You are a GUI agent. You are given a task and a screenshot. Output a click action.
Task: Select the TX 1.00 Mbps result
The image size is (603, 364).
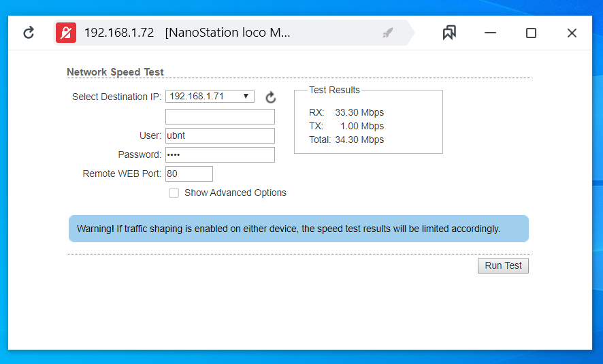click(346, 126)
